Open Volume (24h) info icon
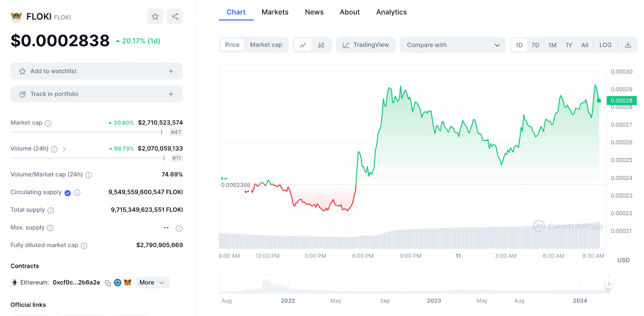The width and height of the screenshot is (644, 316). click(54, 149)
